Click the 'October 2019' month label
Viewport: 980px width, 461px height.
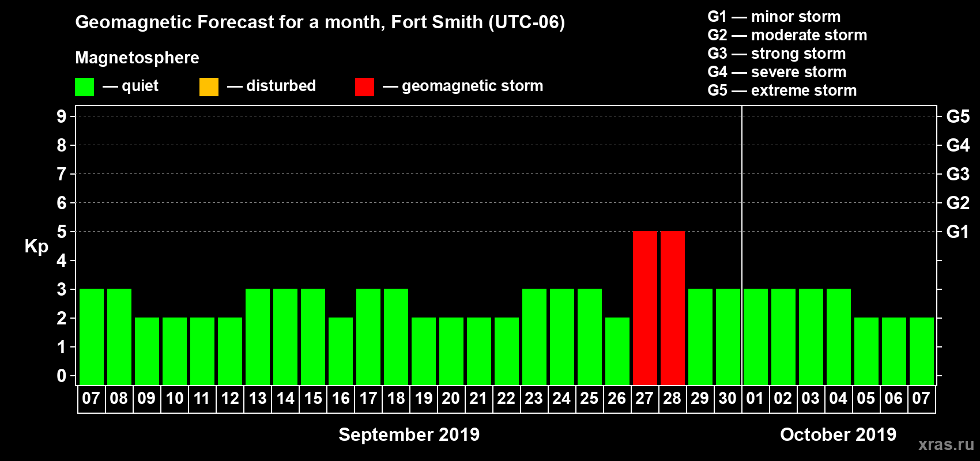[838, 434]
